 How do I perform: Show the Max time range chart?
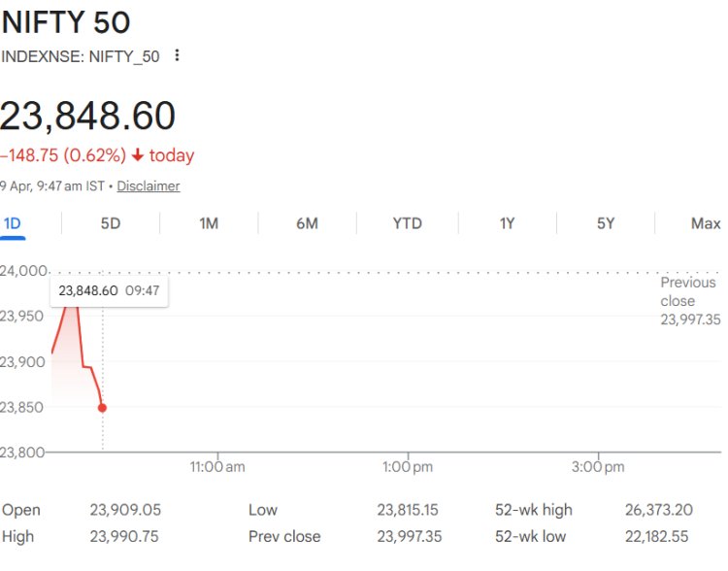pos(706,223)
